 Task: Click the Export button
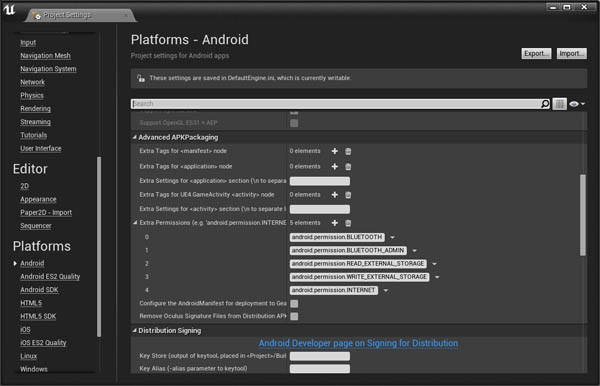pyautogui.click(x=536, y=54)
